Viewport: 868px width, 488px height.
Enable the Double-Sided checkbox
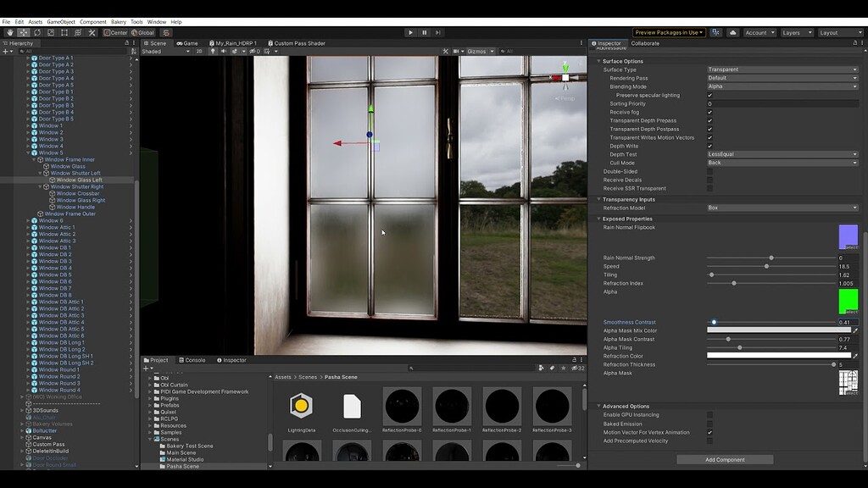pyautogui.click(x=709, y=171)
